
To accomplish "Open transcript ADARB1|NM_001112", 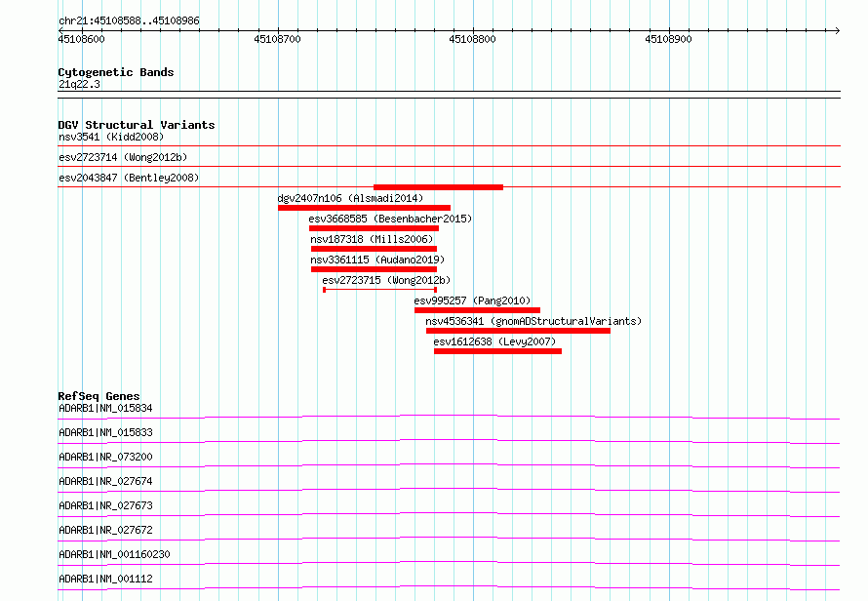I will [105, 579].
